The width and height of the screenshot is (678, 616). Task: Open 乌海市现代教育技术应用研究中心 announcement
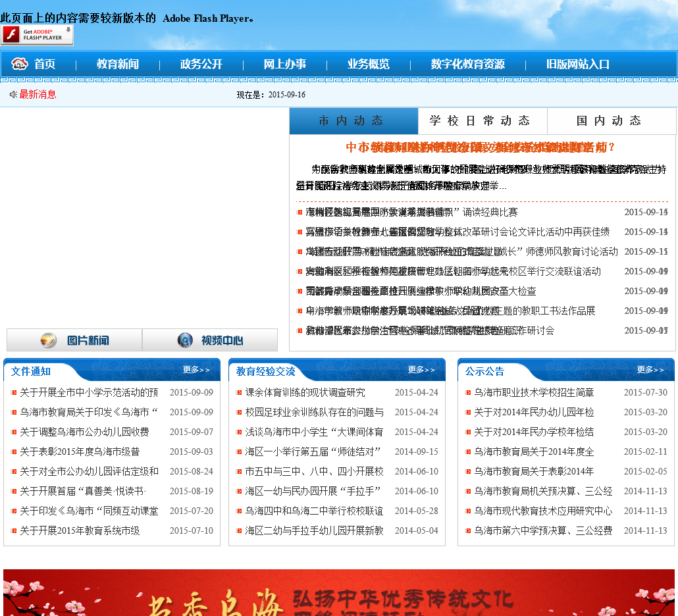pos(544,511)
